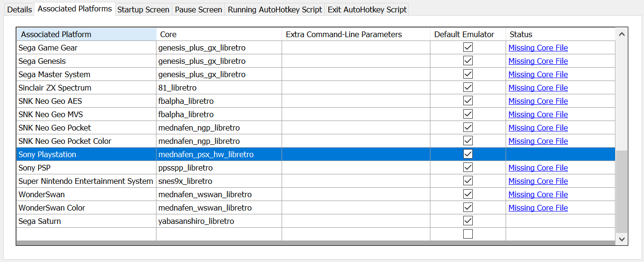Click extra parameters cell for Sega Saturn
The image size is (644, 262).
(356, 221)
